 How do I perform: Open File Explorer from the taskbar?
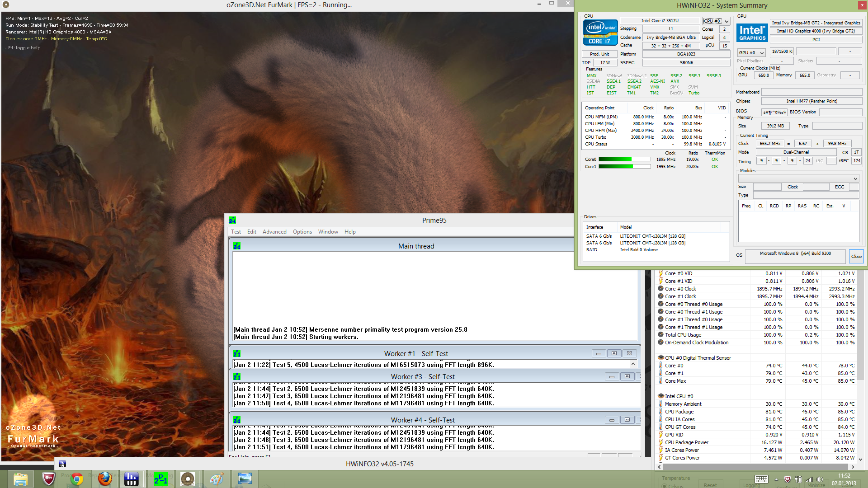(x=21, y=479)
